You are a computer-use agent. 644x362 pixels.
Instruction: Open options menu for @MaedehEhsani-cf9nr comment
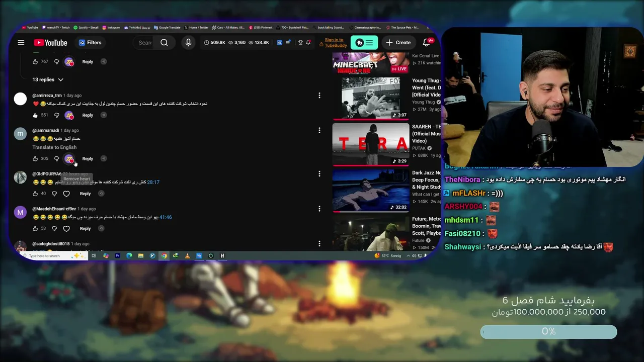(319, 209)
